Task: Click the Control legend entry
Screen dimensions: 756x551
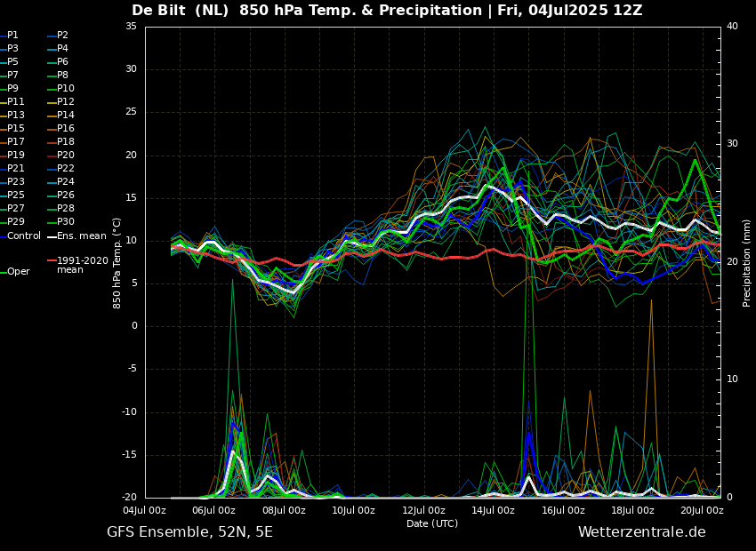Action: (20, 236)
